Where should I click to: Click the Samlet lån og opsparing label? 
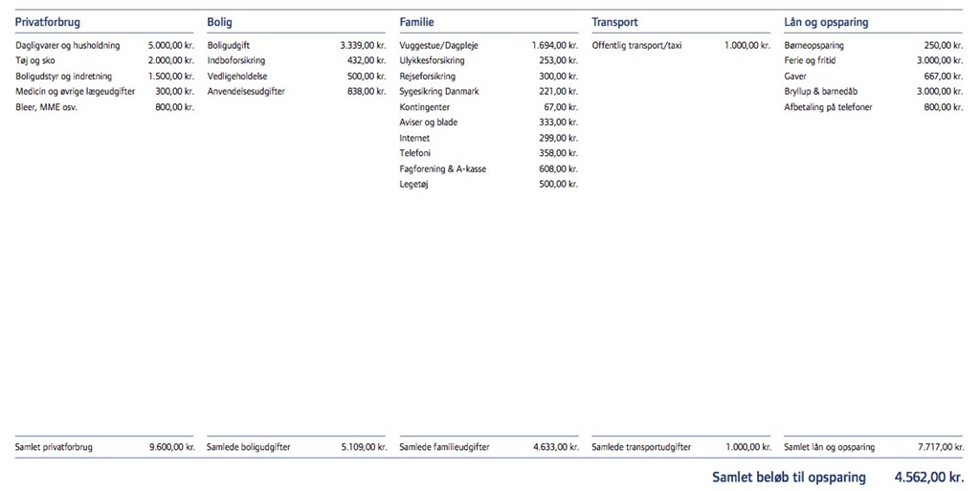point(830,447)
